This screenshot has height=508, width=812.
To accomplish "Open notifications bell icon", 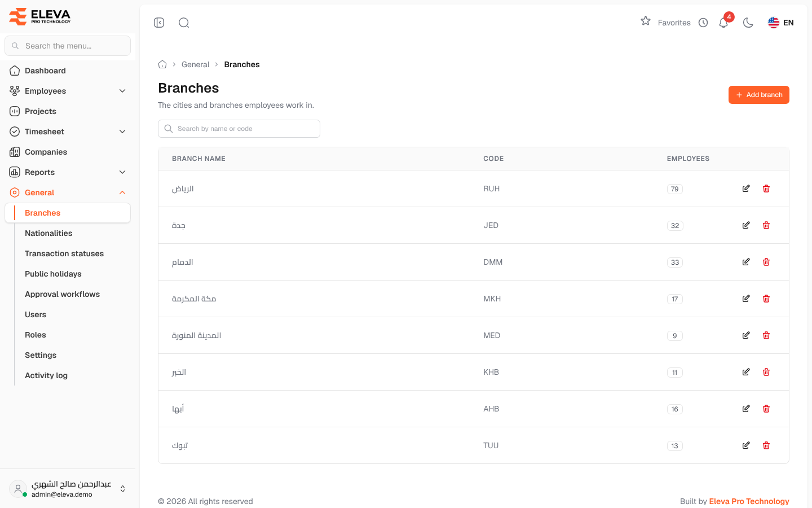I will point(723,23).
